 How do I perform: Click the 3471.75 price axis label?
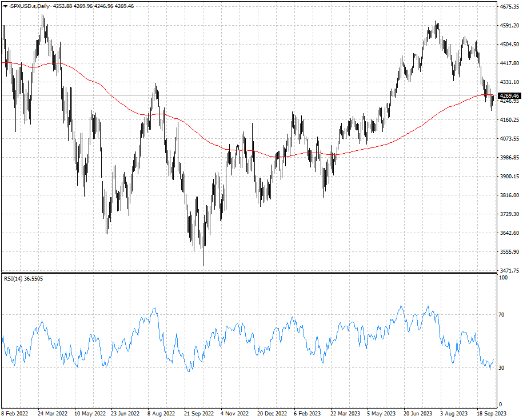click(x=509, y=270)
